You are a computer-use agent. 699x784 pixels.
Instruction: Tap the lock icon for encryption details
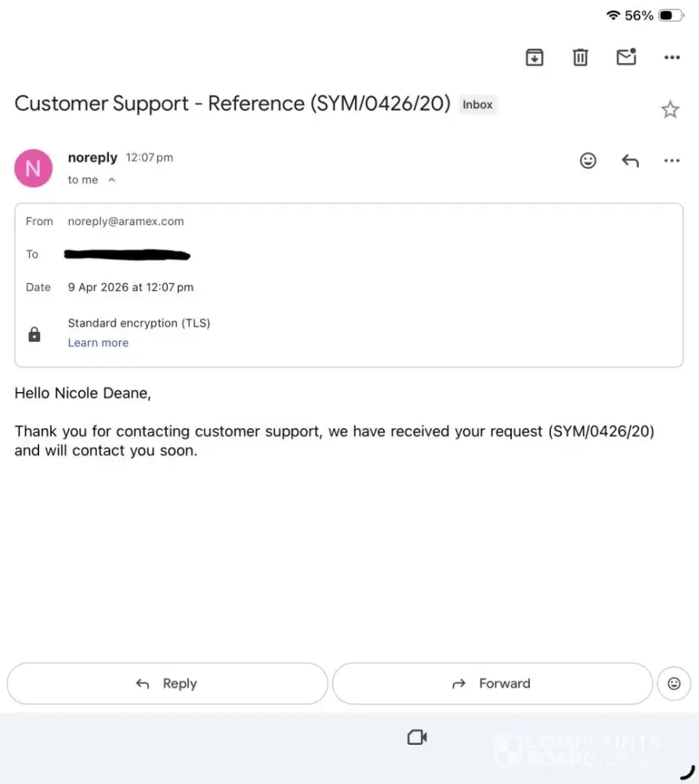click(x=34, y=335)
